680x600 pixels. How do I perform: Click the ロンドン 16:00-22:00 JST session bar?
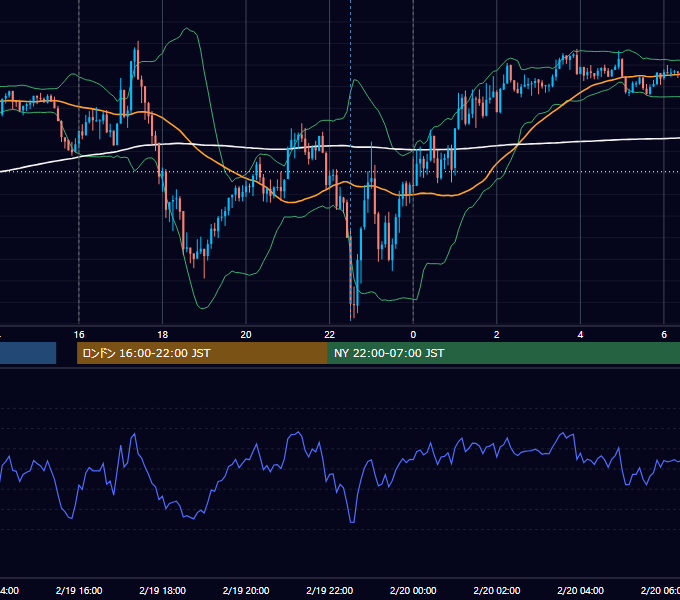pyautogui.click(x=202, y=353)
